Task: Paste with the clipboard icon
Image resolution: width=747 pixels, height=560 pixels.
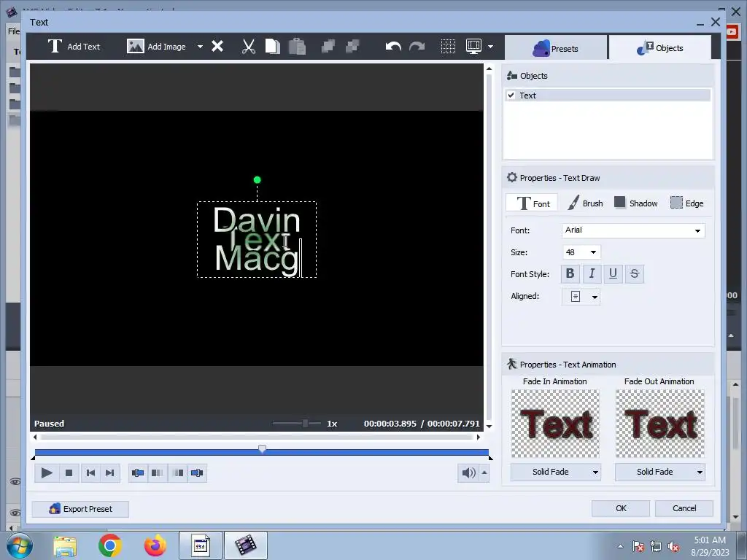Action: [x=298, y=46]
